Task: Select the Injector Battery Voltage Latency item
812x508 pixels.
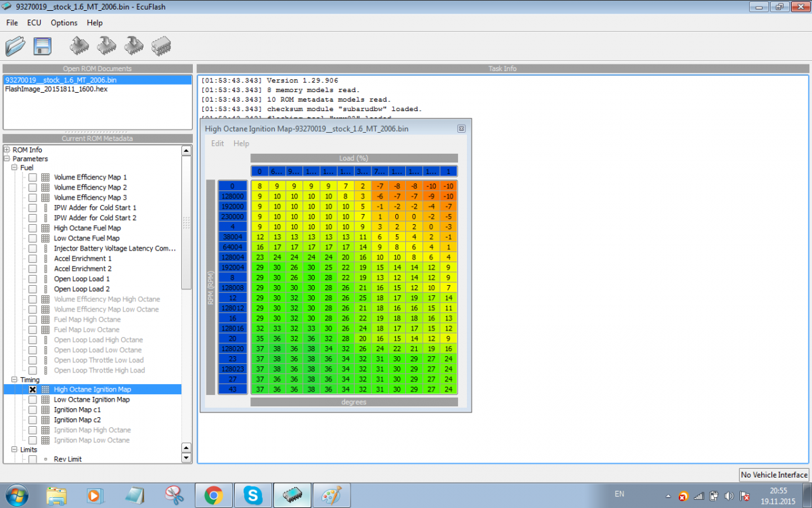Action: point(114,249)
